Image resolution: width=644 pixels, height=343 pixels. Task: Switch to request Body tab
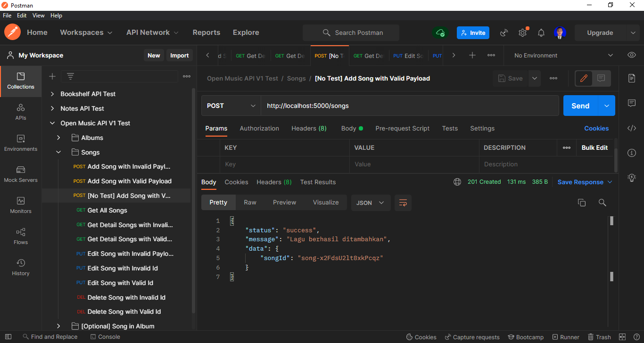(x=352, y=128)
